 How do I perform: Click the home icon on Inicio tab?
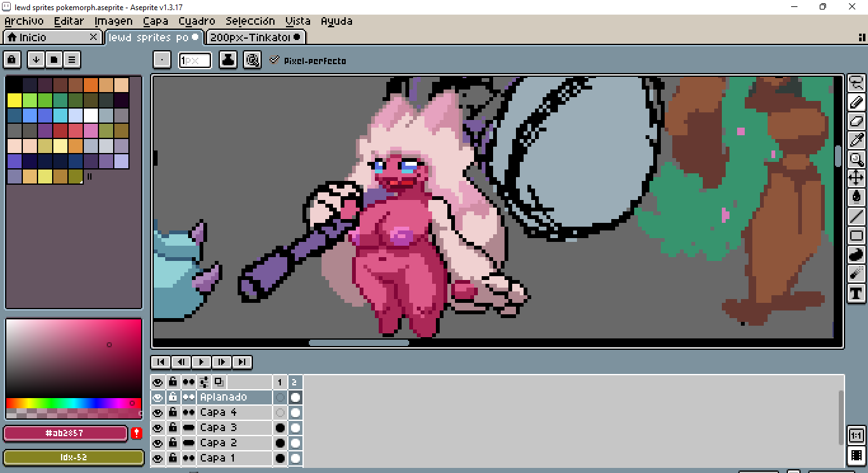[x=11, y=37]
